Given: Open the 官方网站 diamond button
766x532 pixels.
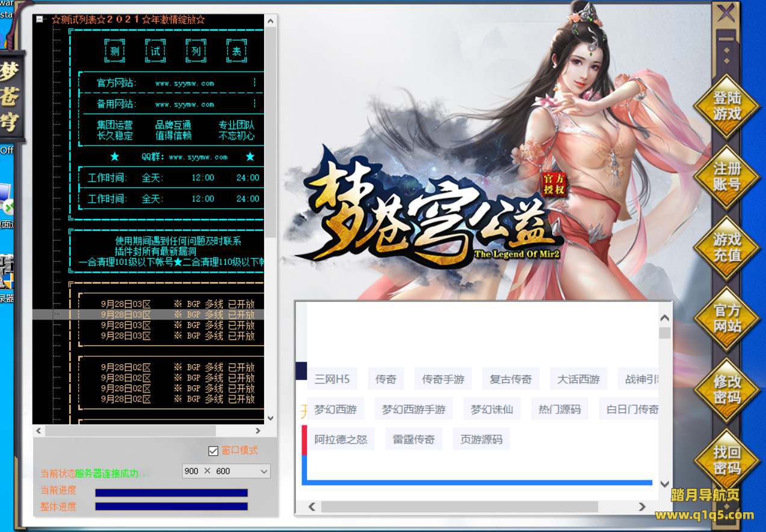Looking at the screenshot, I should coord(726,319).
